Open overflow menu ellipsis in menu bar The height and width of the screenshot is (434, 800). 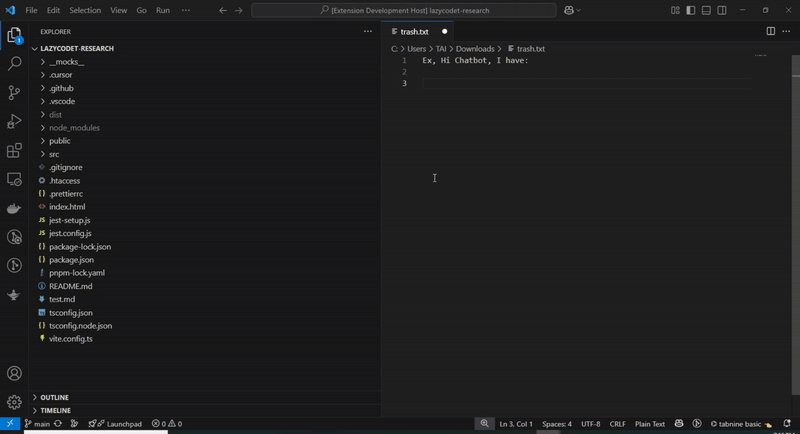186,10
